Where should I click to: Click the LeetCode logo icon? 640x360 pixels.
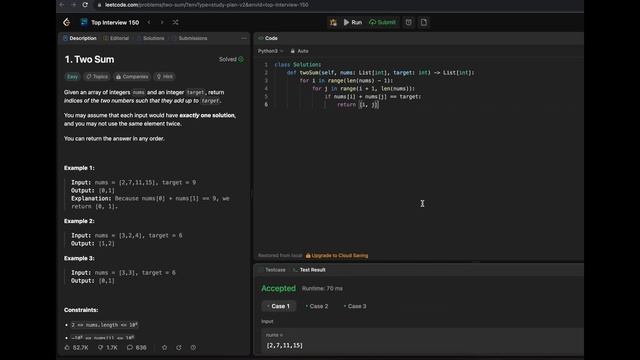pyautogui.click(x=67, y=22)
